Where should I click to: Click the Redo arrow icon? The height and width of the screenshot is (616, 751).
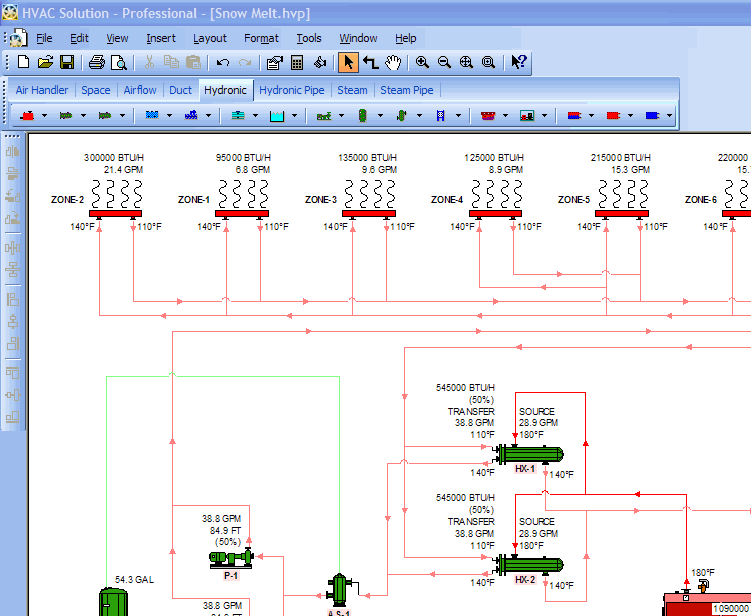point(245,62)
